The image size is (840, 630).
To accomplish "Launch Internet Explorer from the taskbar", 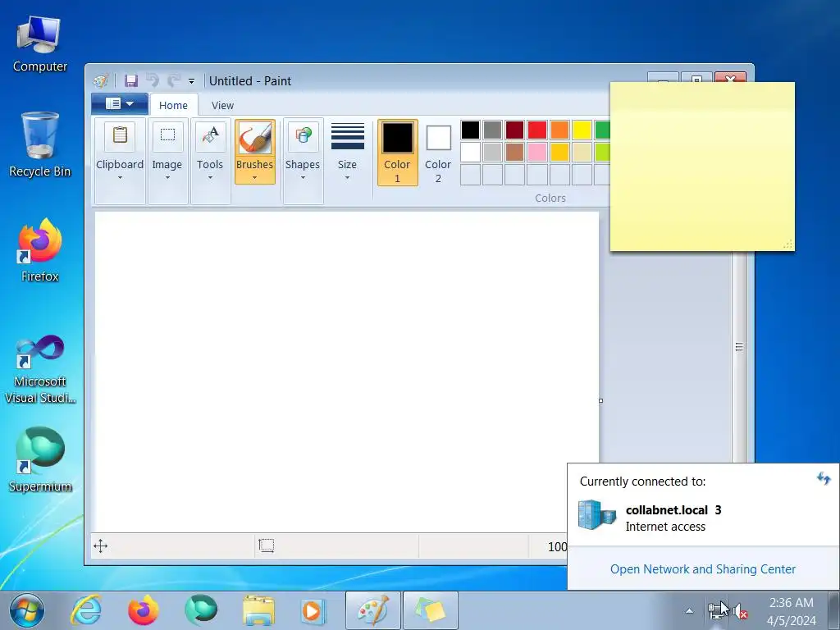I will [x=86, y=610].
